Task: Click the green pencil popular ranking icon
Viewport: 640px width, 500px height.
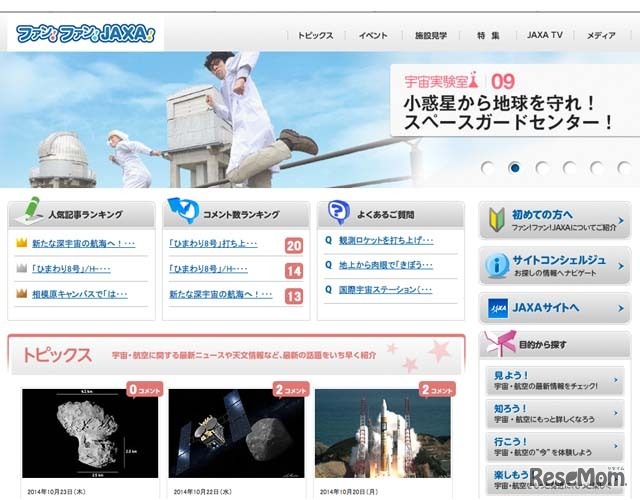Action: pyautogui.click(x=29, y=211)
